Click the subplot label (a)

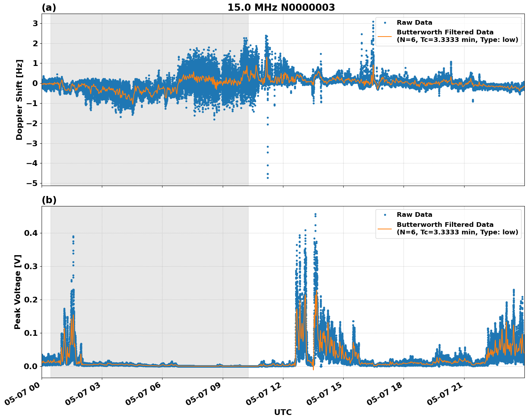49,6
